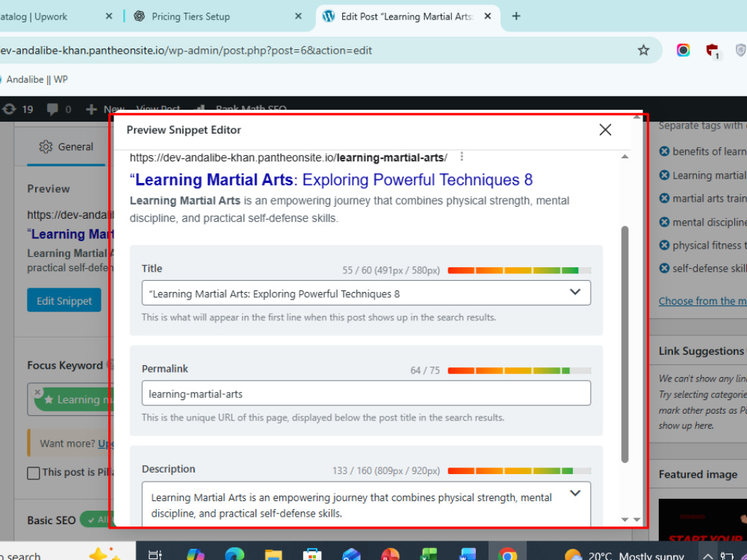Viewport: 747px width, 560px height.
Task: Select the Edit Post Learning Martial Arts tab
Action: pyautogui.click(x=408, y=16)
